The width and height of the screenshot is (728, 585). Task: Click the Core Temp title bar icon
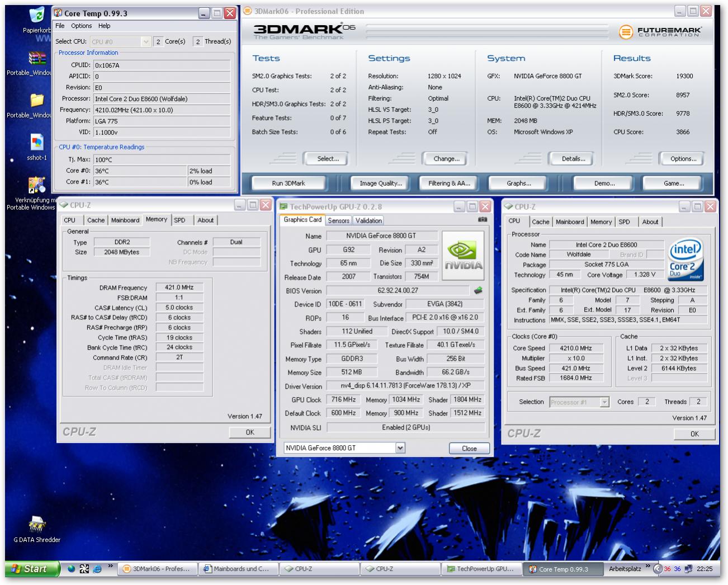pyautogui.click(x=59, y=13)
